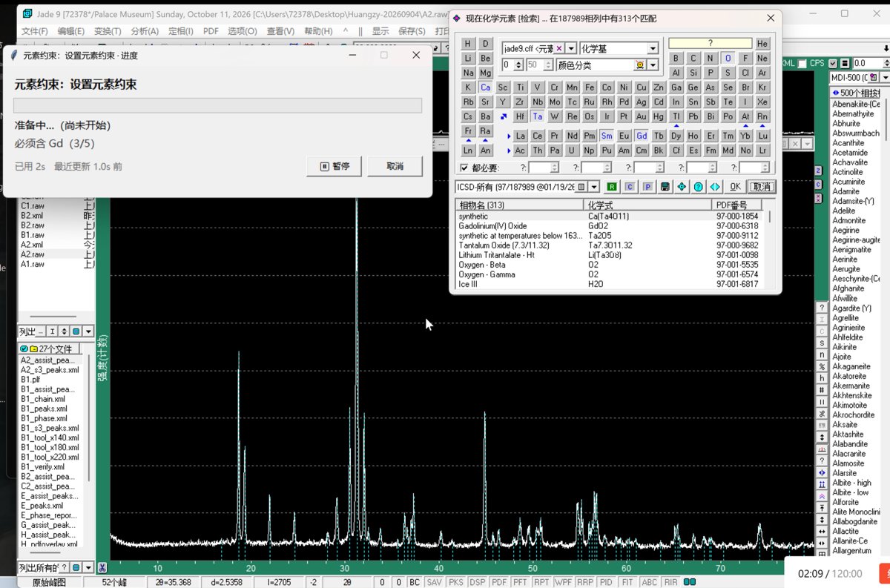Screen dimensions: 890x588
Task: Click the yellow ? formula input field
Action: pyautogui.click(x=710, y=44)
